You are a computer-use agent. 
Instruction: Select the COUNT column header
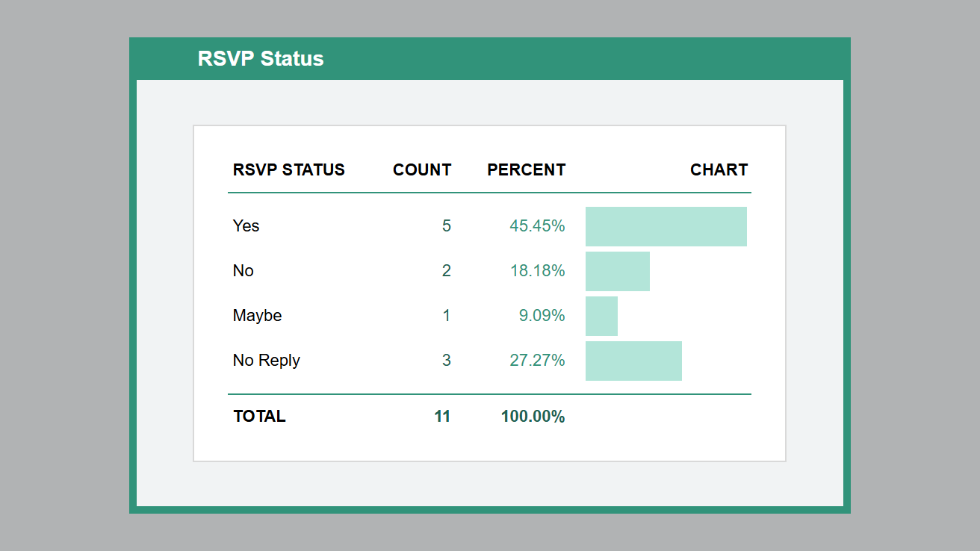pyautogui.click(x=421, y=169)
